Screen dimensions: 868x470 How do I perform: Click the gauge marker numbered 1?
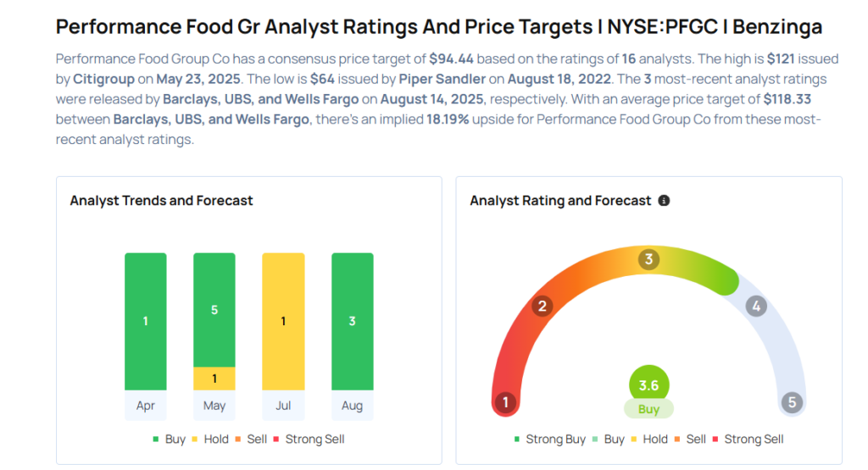[506, 402]
